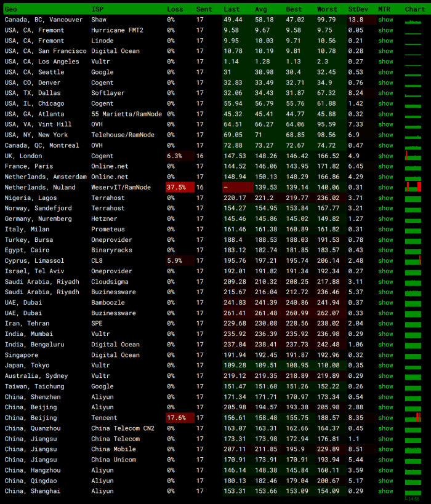Open latency chart for Jiangsu China Mobile
The width and height of the screenshot is (431, 504).
click(x=413, y=449)
